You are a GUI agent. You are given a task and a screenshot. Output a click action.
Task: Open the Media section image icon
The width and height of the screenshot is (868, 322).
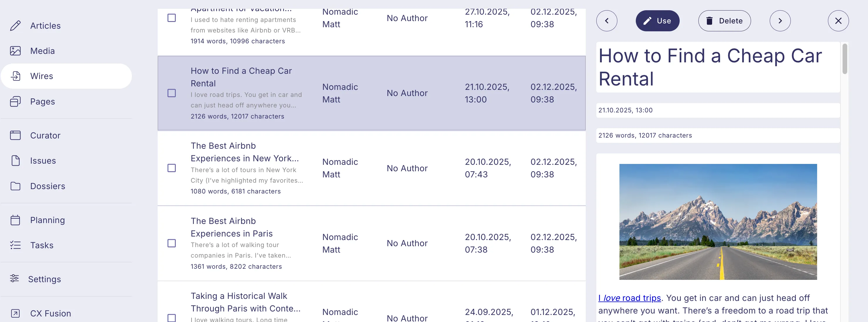(x=15, y=51)
